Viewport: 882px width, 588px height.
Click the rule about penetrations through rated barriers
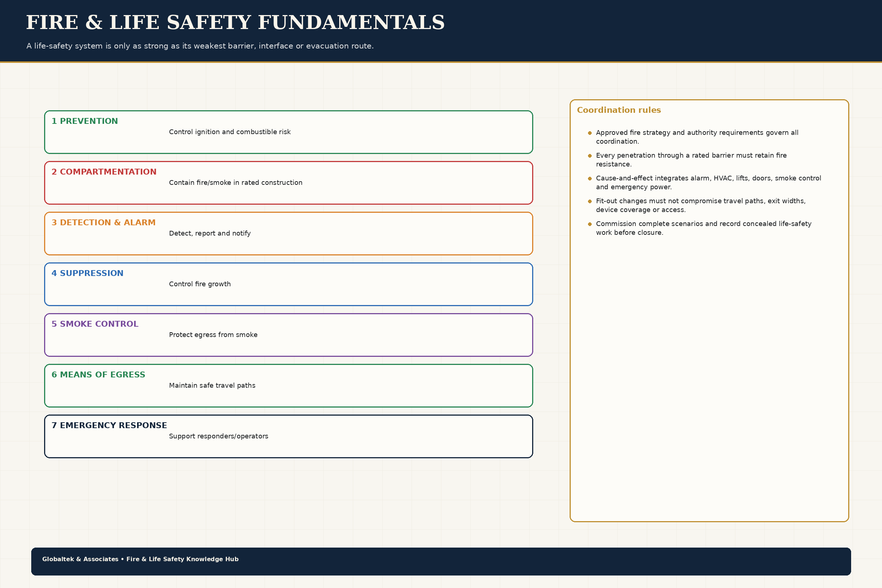tap(691, 160)
